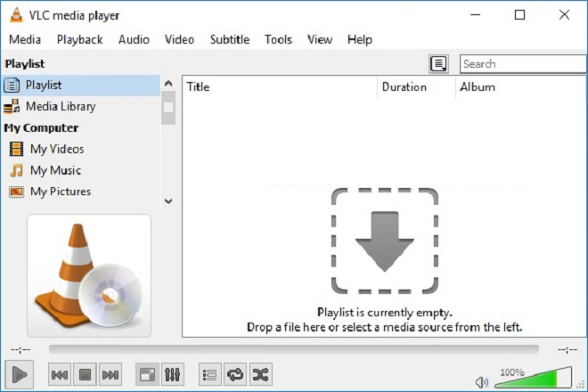
Task: Open the Video menu
Action: tap(179, 39)
